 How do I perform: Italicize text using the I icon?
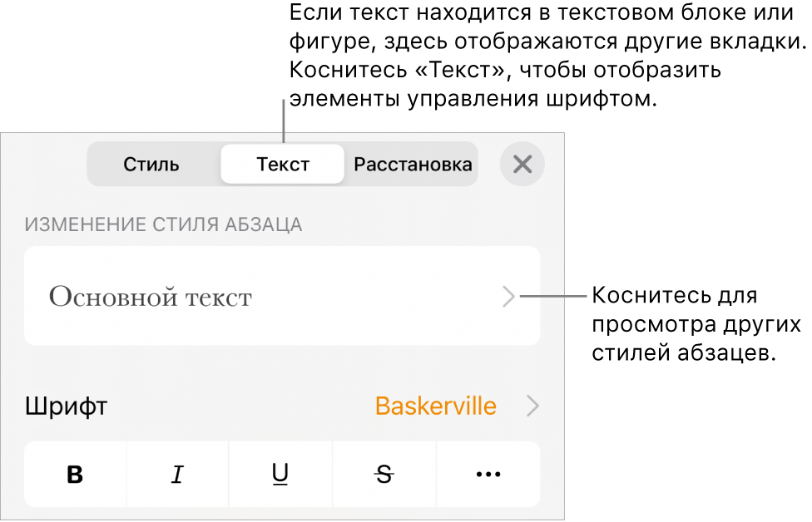(177, 474)
